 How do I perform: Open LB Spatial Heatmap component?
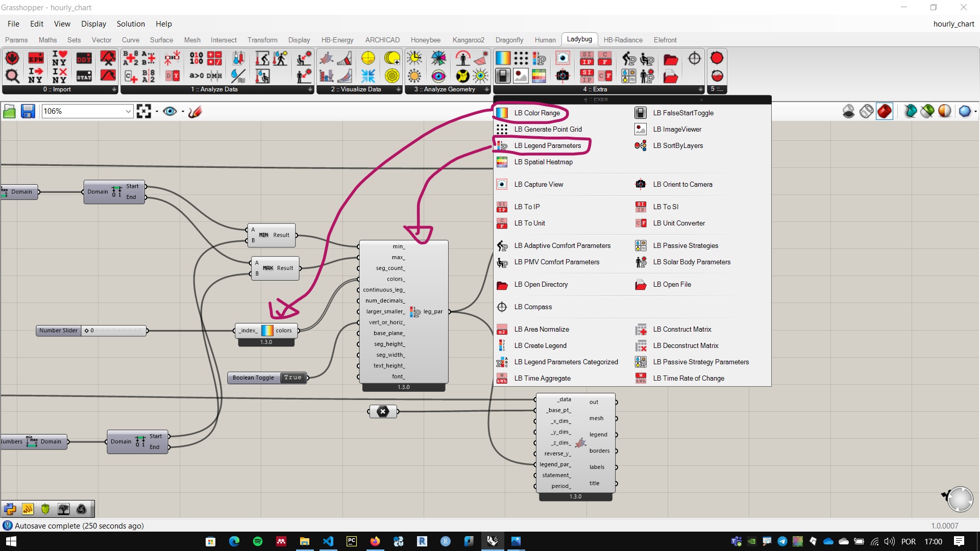pos(544,161)
